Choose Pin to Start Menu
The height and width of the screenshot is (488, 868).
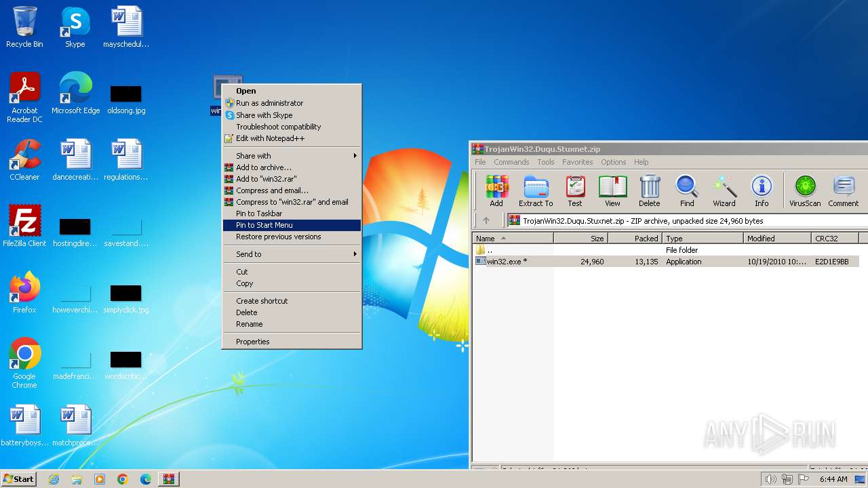pyautogui.click(x=292, y=225)
